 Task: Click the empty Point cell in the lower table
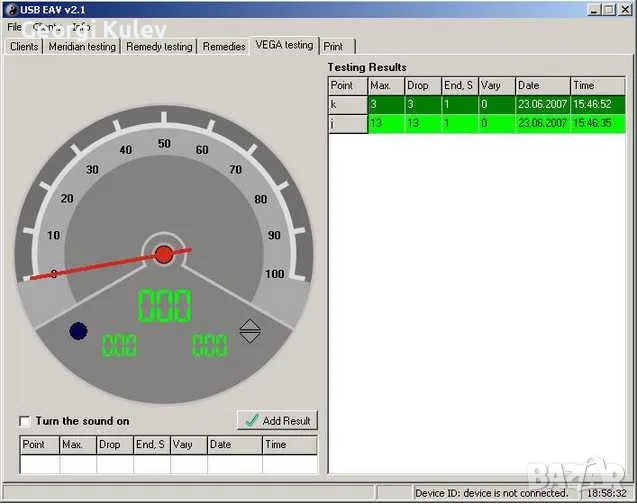pos(40,464)
